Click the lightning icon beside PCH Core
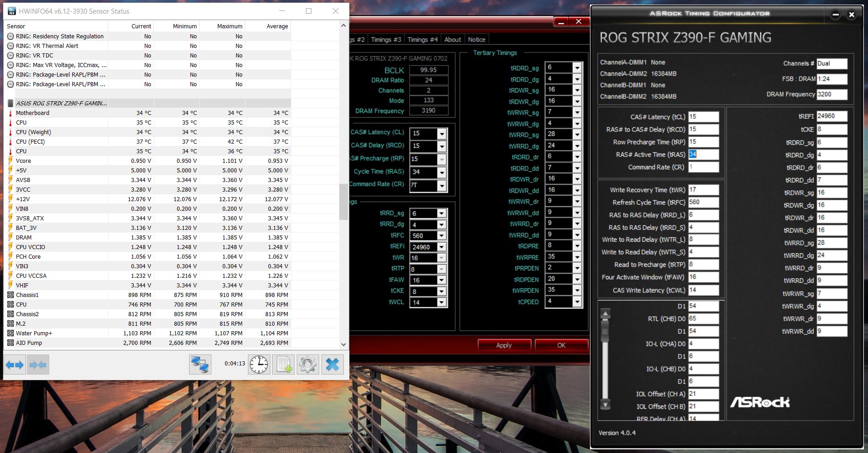868x453 pixels. 11,257
